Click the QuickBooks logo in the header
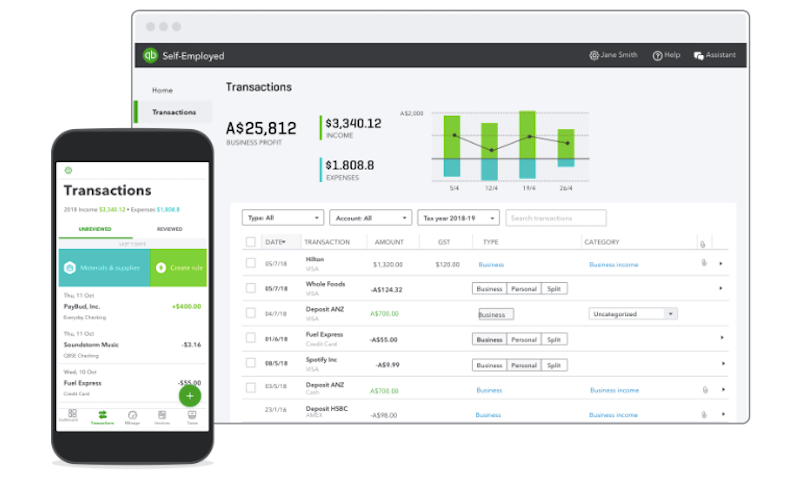The height and width of the screenshot is (486, 800). (x=150, y=55)
